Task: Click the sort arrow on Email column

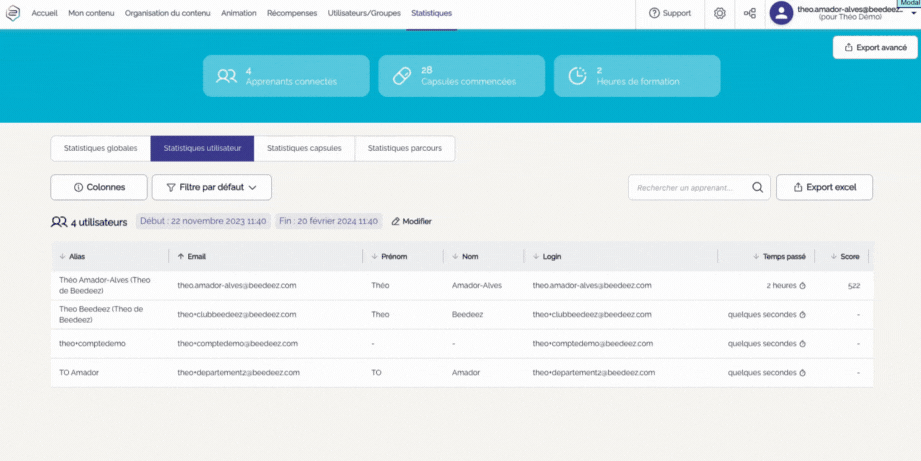Action: coord(180,257)
